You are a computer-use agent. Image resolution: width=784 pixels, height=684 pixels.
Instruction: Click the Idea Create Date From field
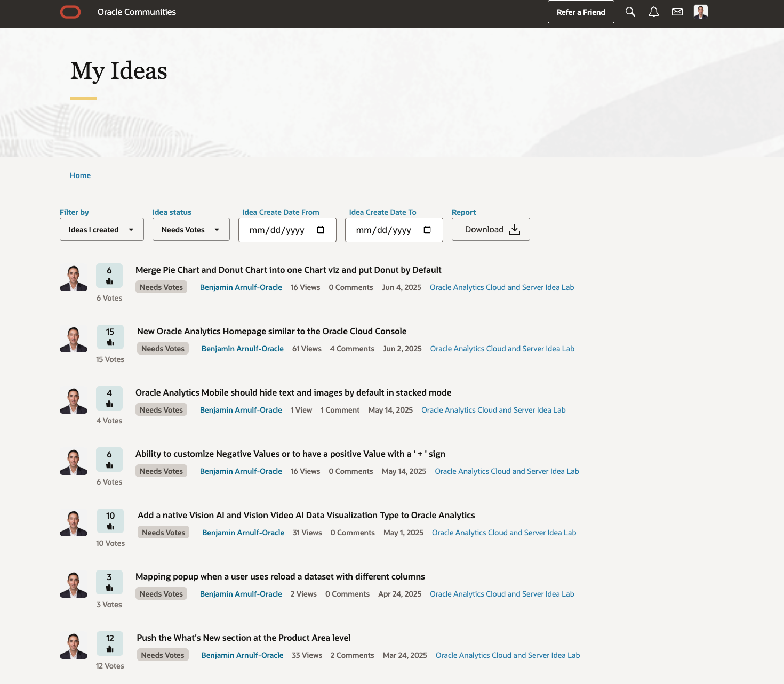(287, 230)
